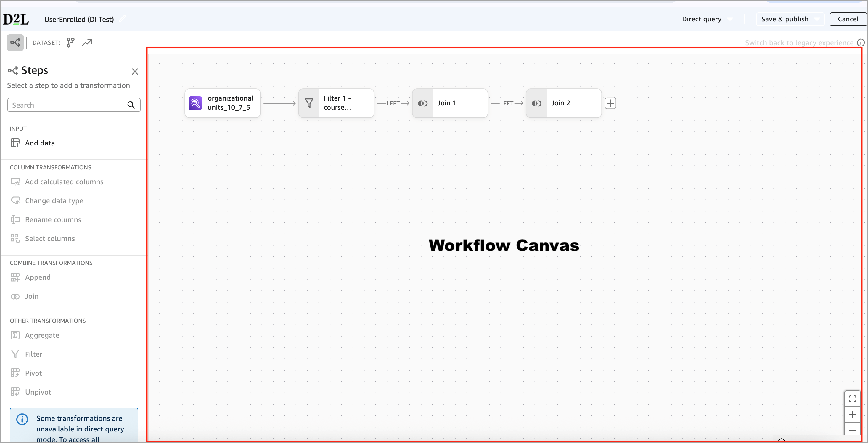Screen dimensions: 868x443
Task: Click the edit pencil next to UserEnrolled name
Action: pyautogui.click(x=122, y=19)
